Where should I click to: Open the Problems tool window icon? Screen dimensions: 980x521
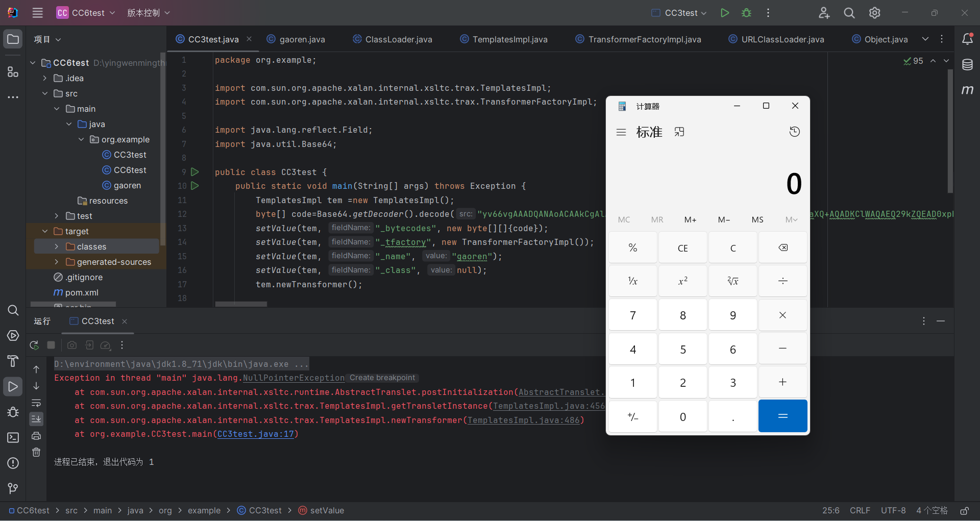pos(13,463)
